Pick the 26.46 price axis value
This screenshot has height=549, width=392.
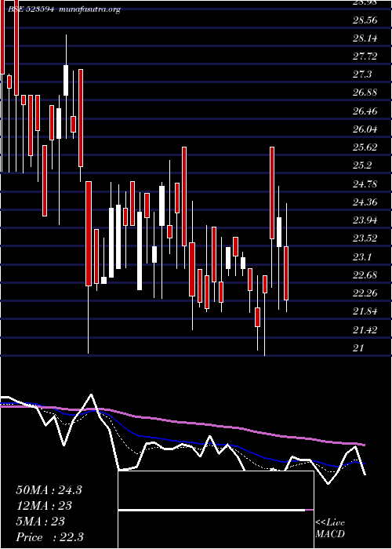click(365, 111)
